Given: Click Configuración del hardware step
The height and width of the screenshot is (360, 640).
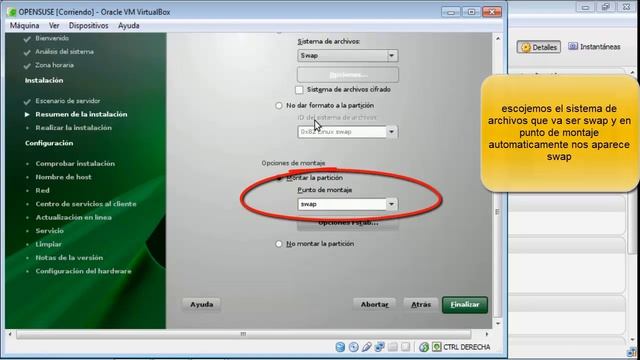Looking at the screenshot, I should pos(83,271).
